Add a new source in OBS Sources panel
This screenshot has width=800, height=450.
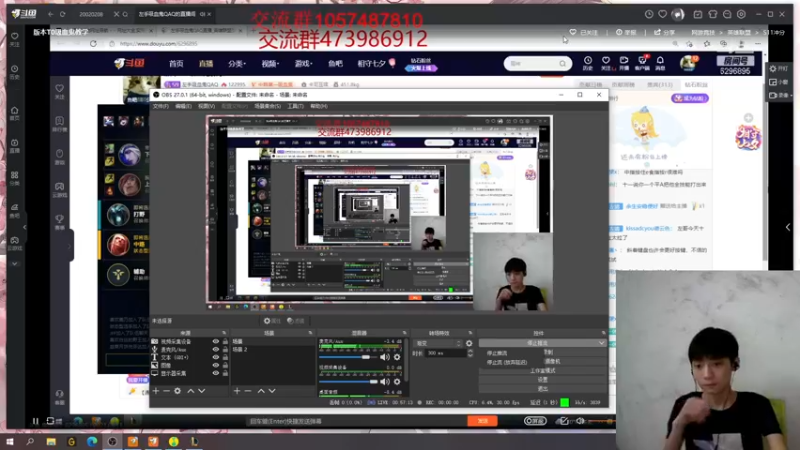click(x=156, y=391)
